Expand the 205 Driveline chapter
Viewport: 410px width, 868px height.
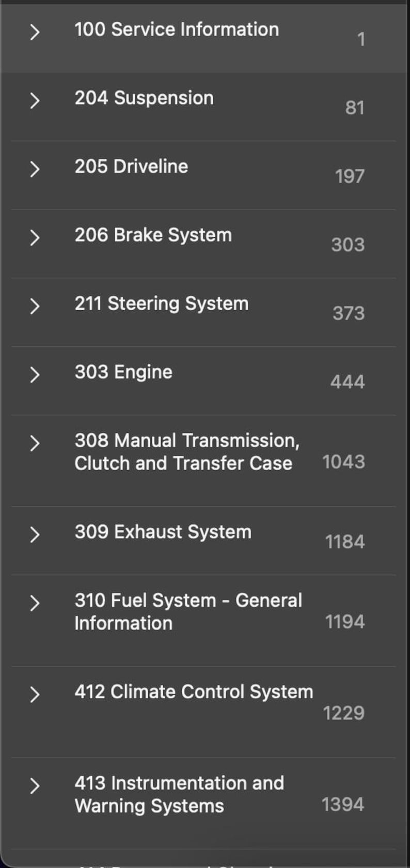click(x=35, y=169)
